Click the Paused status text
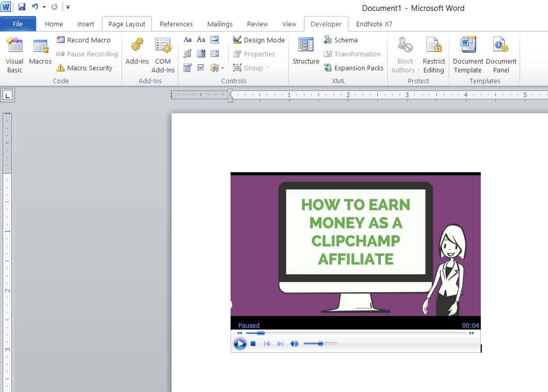 249,326
